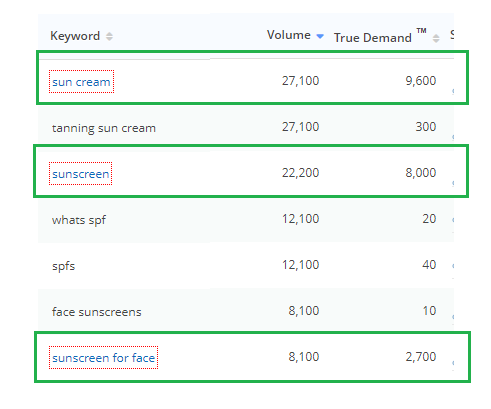The height and width of the screenshot is (409, 491).
Task: Open the sun cream keyword link
Action: point(81,82)
